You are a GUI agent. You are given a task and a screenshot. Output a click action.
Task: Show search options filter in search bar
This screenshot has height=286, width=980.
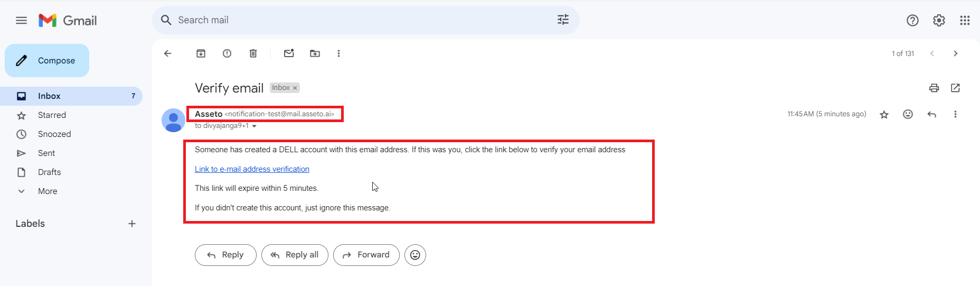[x=563, y=20]
